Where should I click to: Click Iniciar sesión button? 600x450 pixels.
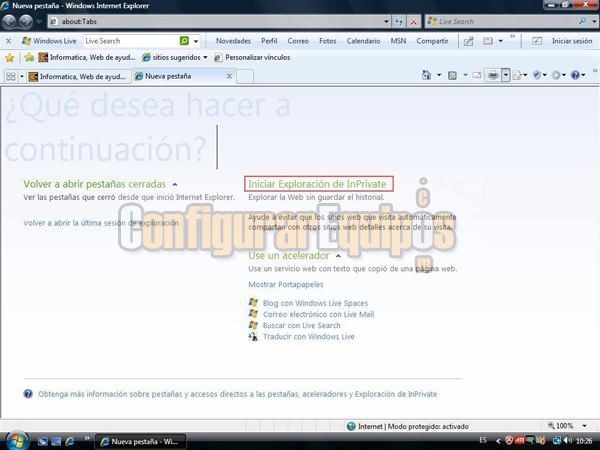click(x=572, y=41)
